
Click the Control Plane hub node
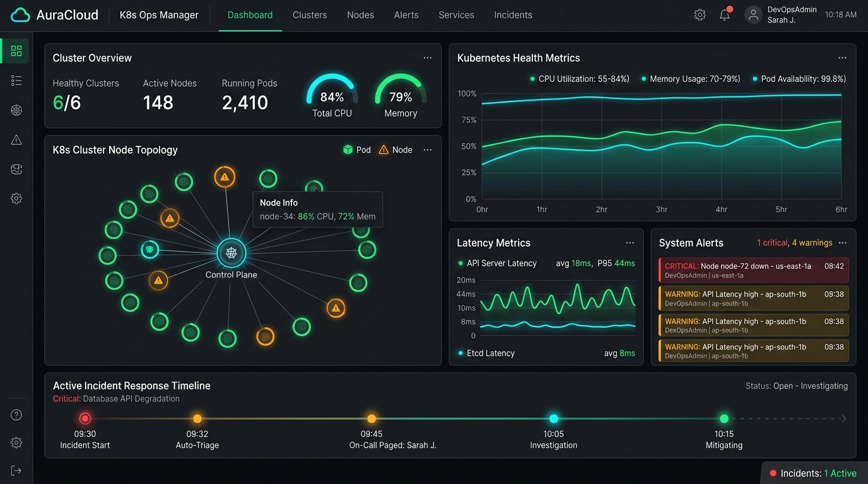click(232, 253)
